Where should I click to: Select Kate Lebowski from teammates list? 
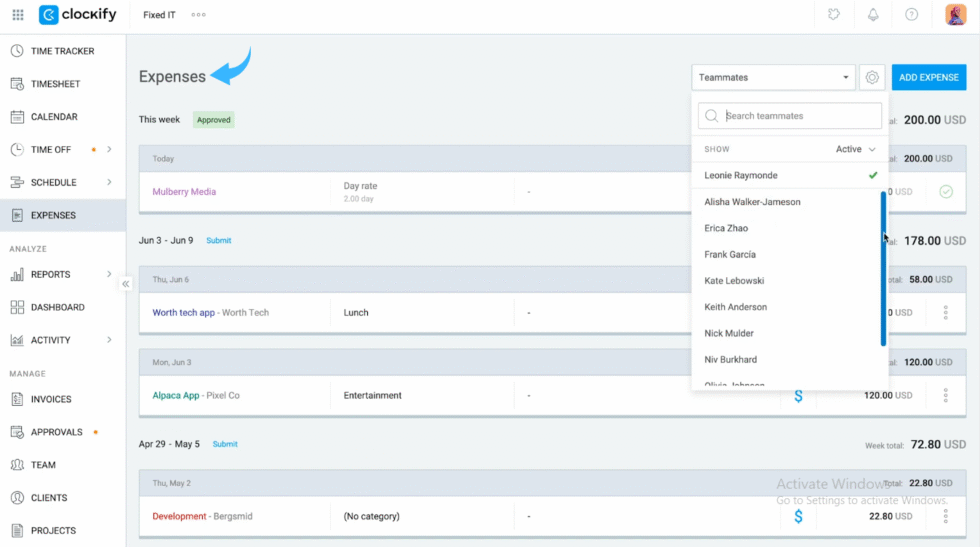point(734,281)
